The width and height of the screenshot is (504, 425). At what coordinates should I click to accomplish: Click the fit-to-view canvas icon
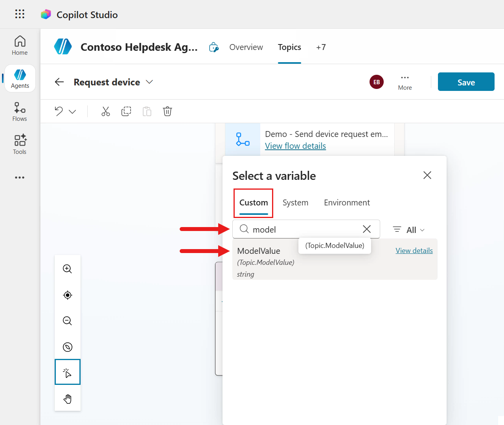[67, 295]
